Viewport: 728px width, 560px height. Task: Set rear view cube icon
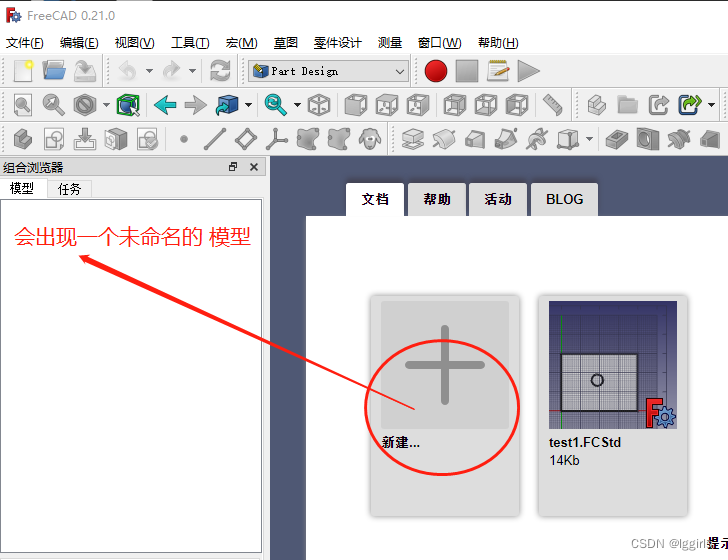pyautogui.click(x=455, y=105)
